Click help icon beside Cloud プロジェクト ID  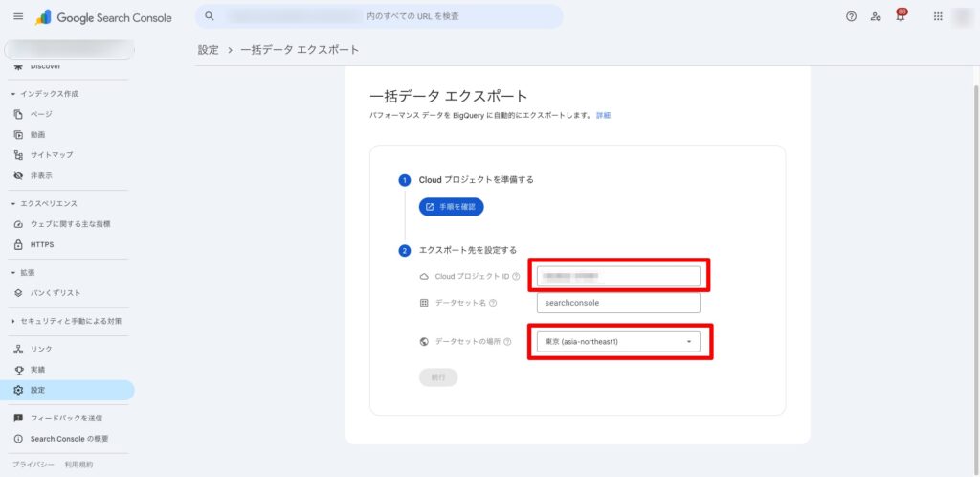516,277
